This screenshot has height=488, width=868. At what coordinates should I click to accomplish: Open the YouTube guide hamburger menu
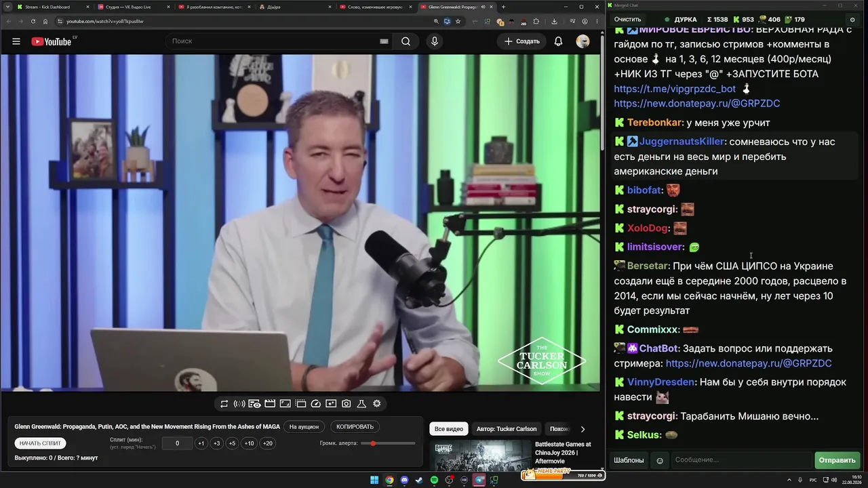tap(16, 41)
